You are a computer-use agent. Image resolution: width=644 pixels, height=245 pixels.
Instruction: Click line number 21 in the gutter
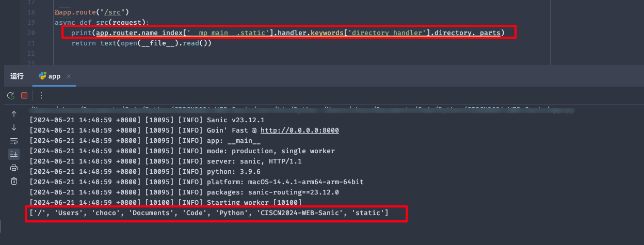(x=30, y=43)
